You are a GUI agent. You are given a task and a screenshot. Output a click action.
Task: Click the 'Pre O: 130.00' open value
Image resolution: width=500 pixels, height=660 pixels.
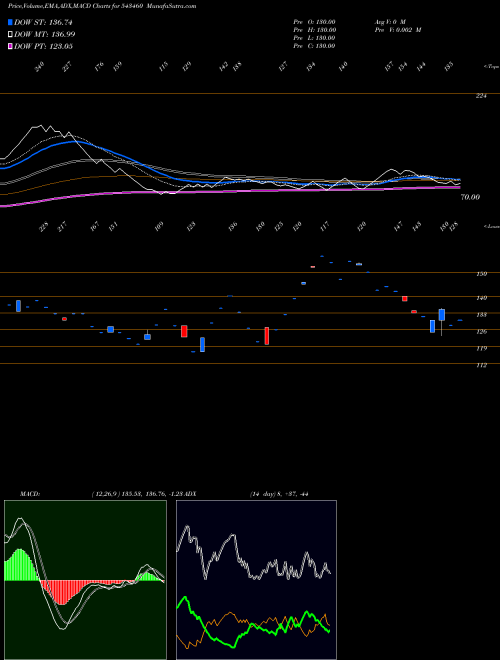[314, 22]
